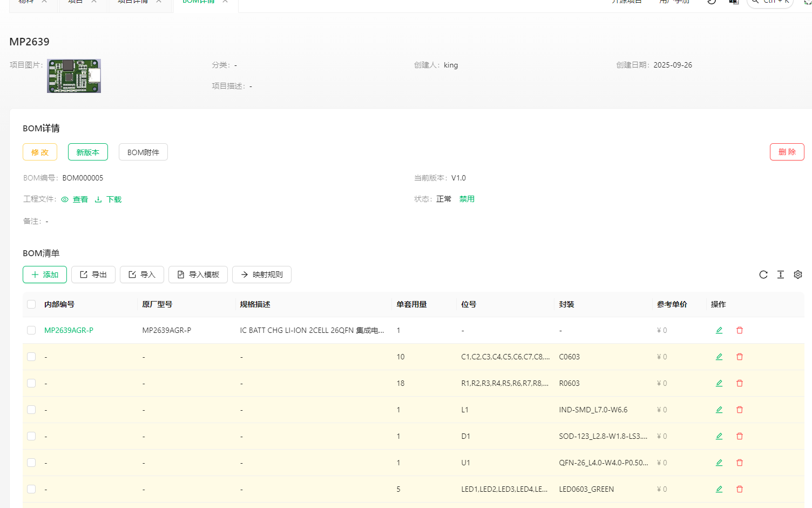
Task: Click 下载 to download the engineering file
Action: pos(109,199)
